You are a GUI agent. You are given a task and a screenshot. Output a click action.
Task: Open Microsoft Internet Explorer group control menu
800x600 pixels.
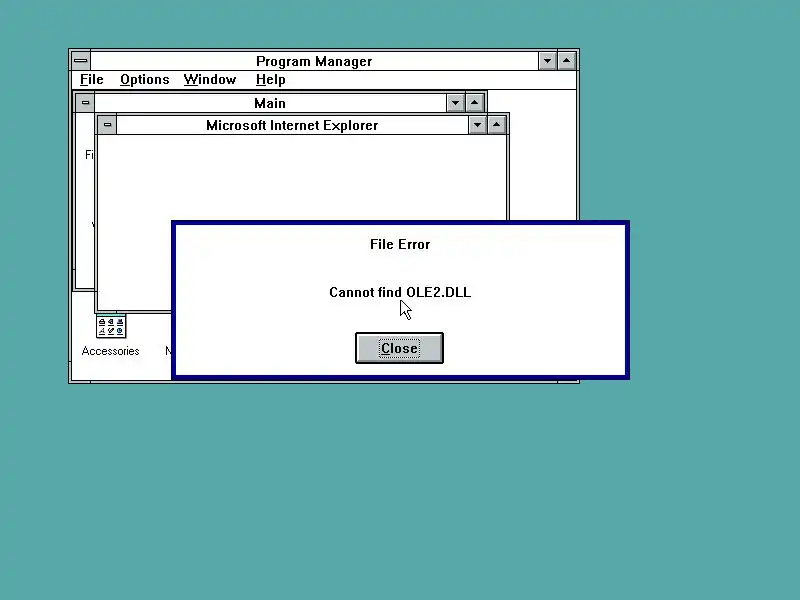click(107, 124)
